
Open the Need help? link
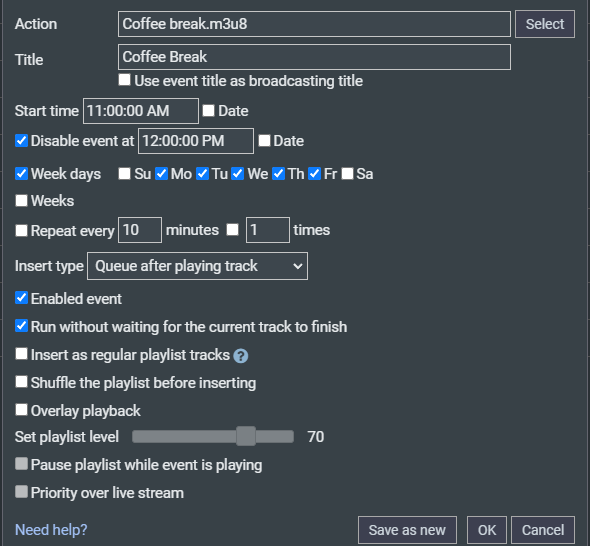point(51,530)
